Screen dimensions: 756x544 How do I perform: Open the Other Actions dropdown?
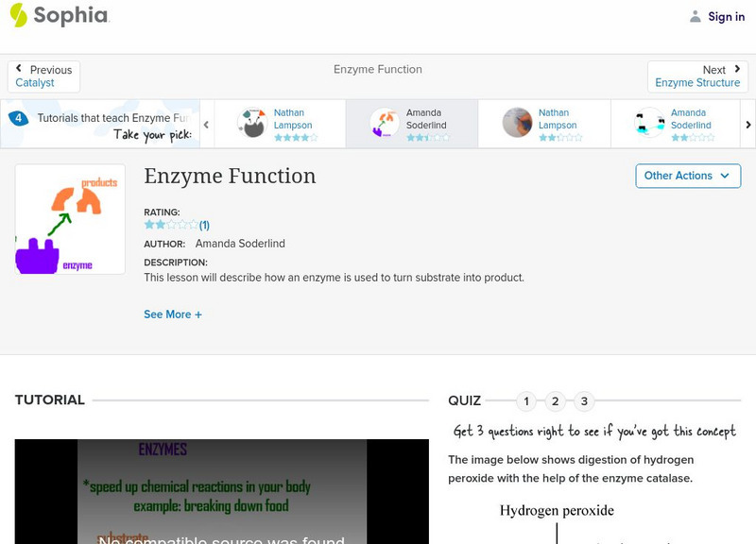tap(687, 176)
